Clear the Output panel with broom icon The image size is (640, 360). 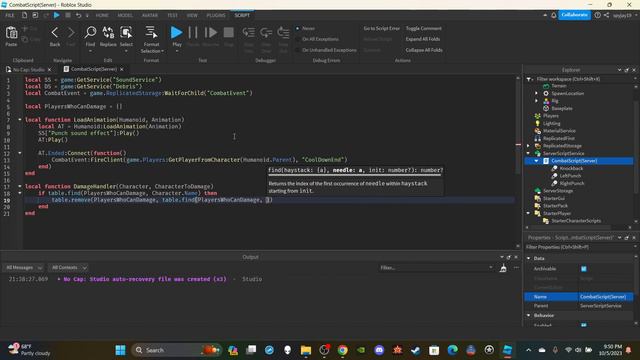click(x=503, y=268)
